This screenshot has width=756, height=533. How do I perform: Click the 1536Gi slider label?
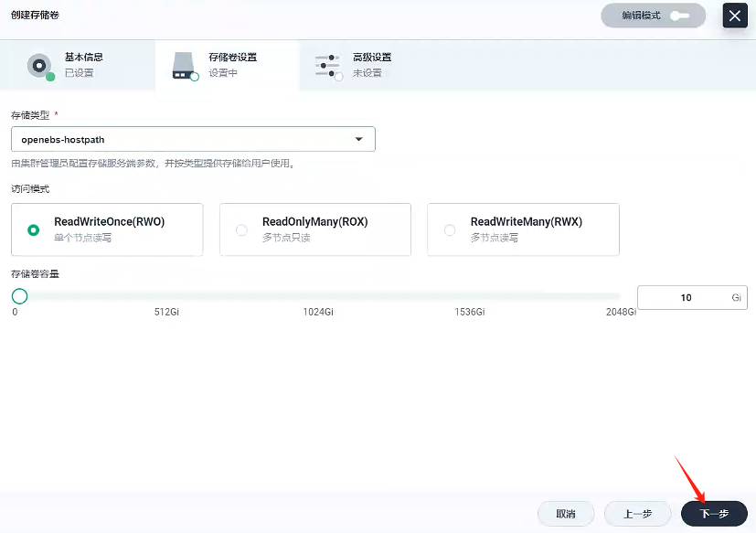coord(470,312)
